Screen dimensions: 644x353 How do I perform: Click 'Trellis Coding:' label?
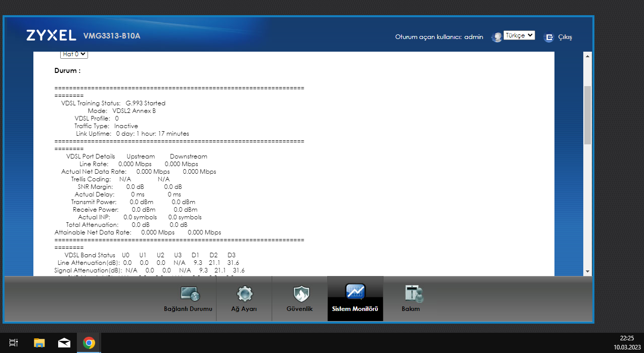(91, 179)
